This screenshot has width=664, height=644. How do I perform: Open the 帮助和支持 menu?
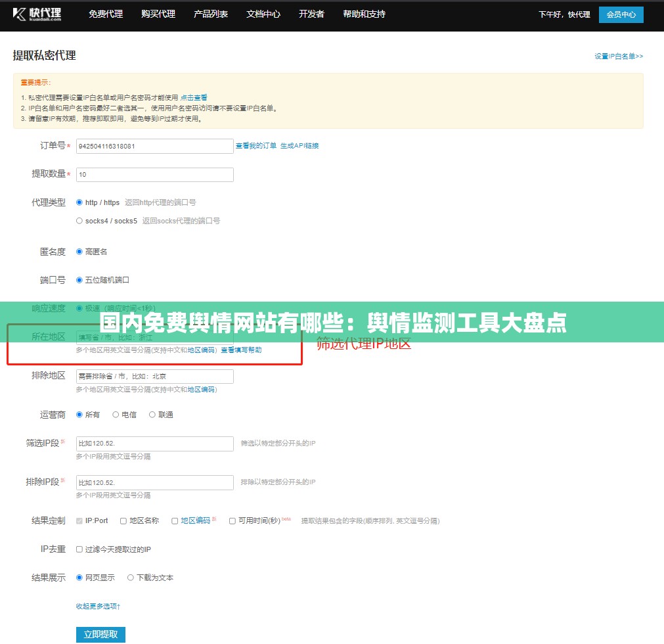[363, 14]
